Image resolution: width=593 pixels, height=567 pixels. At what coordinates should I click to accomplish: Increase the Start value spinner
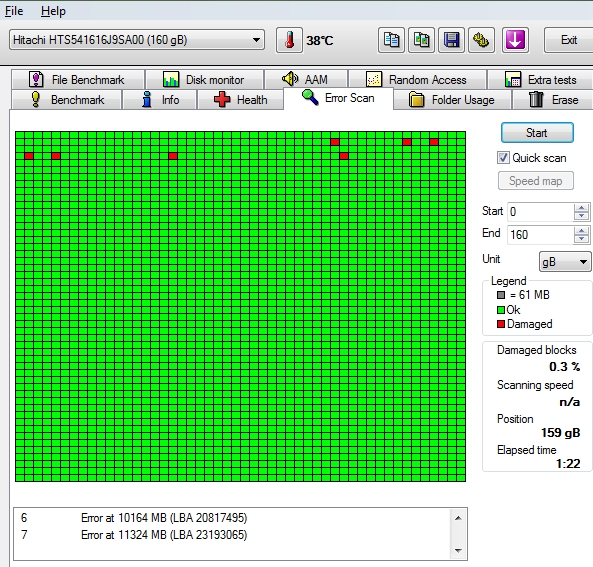[x=581, y=207]
